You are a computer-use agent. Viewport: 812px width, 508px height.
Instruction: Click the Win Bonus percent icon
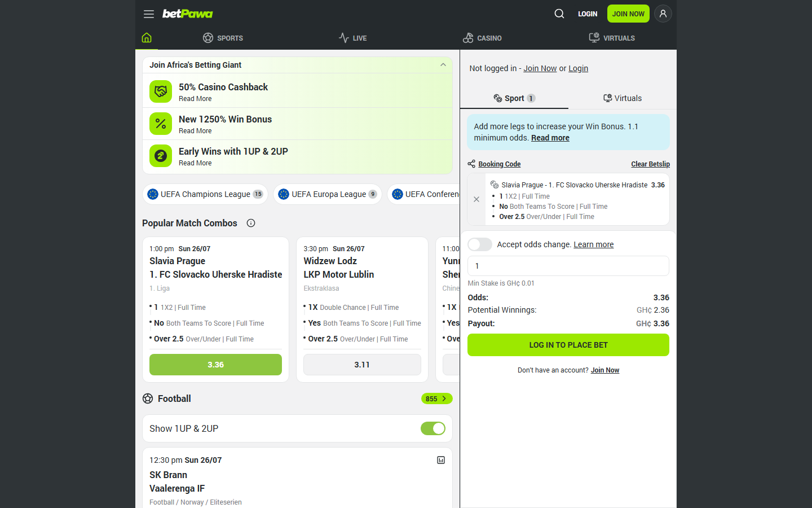(x=161, y=124)
